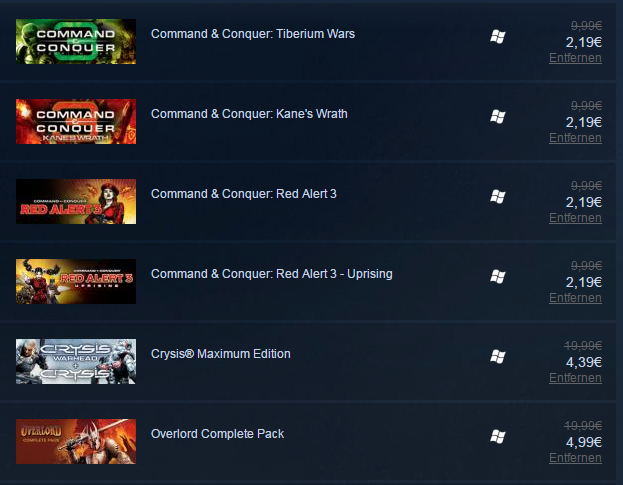Open Red Alert 3 game thumbnail
The height and width of the screenshot is (485, 623).
[x=76, y=201]
